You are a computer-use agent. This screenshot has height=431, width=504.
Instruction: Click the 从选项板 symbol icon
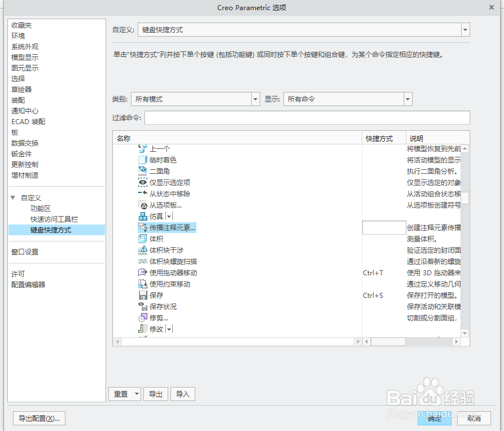(x=143, y=205)
